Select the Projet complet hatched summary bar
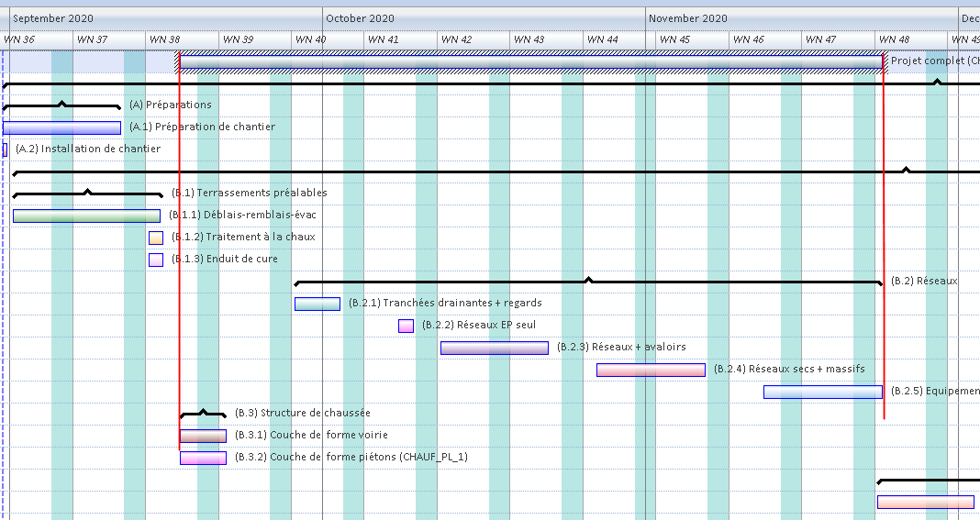 [530, 61]
